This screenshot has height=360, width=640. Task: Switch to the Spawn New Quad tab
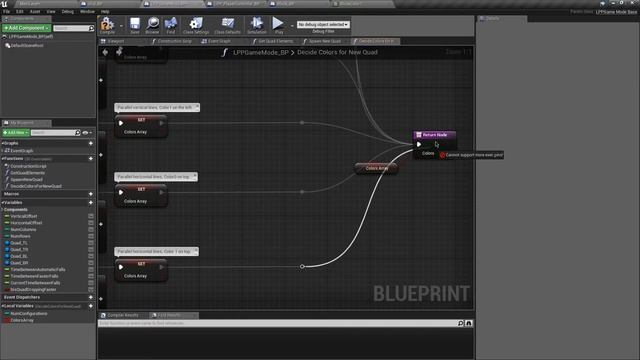[x=324, y=41]
